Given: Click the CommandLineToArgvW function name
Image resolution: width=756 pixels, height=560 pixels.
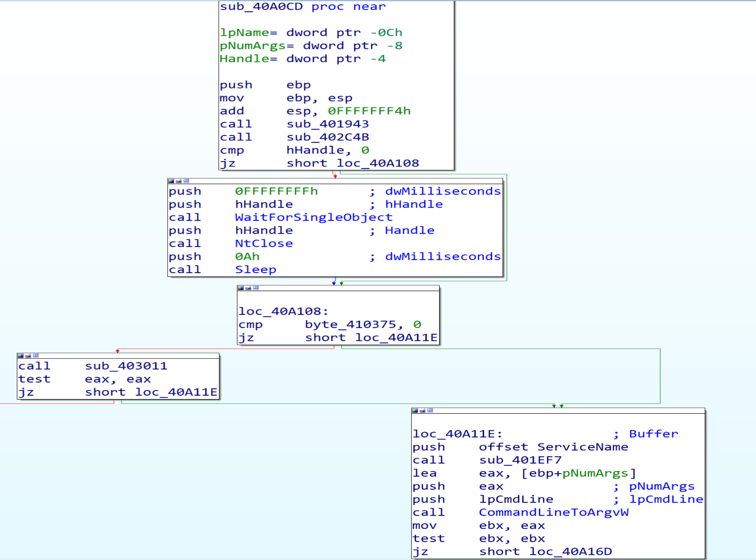Looking at the screenshot, I should click(x=553, y=512).
